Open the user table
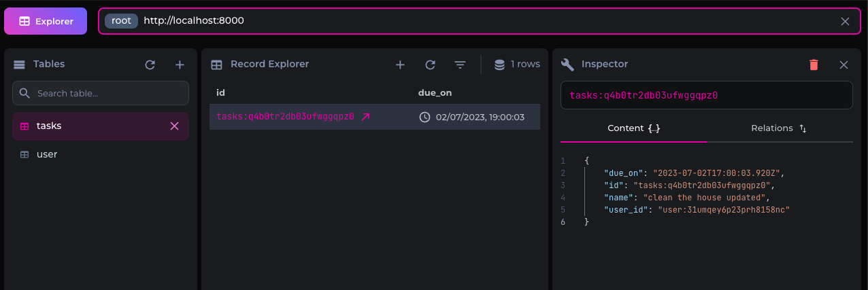The height and width of the screenshot is (290, 868). coord(47,154)
